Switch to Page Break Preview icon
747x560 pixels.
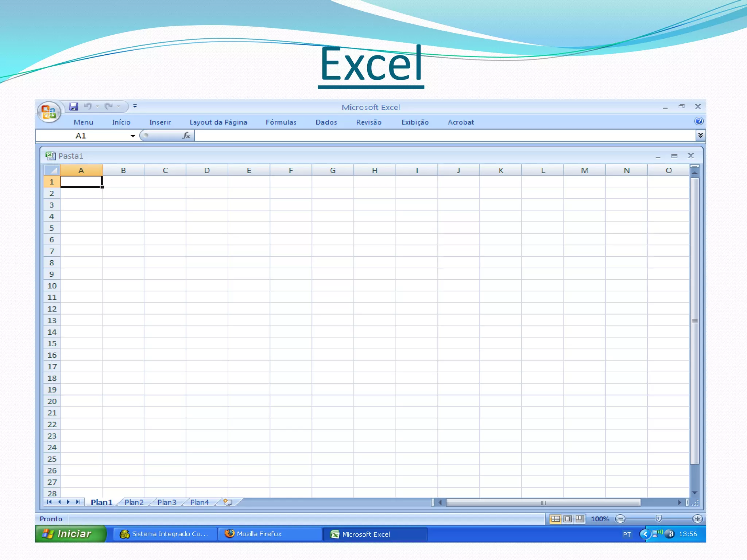click(580, 519)
